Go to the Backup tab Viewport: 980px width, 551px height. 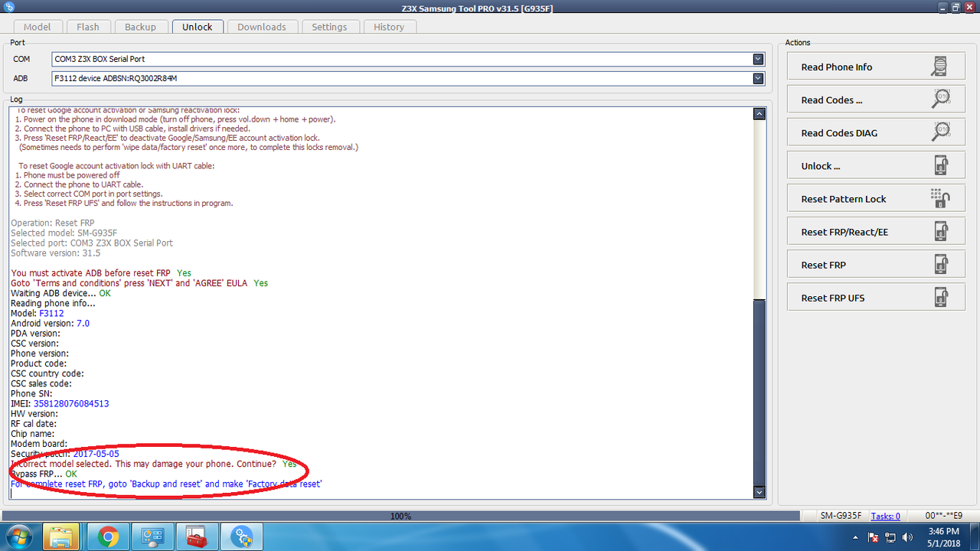[x=140, y=27]
